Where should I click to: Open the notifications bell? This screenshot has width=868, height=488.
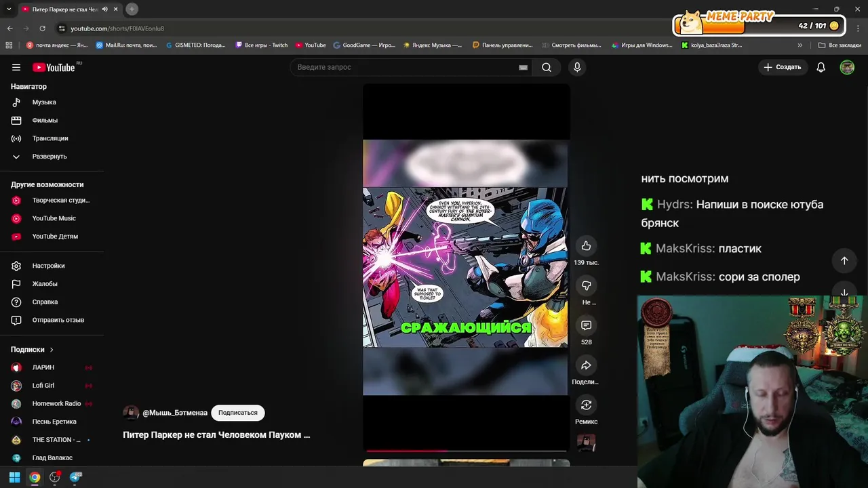(x=821, y=67)
